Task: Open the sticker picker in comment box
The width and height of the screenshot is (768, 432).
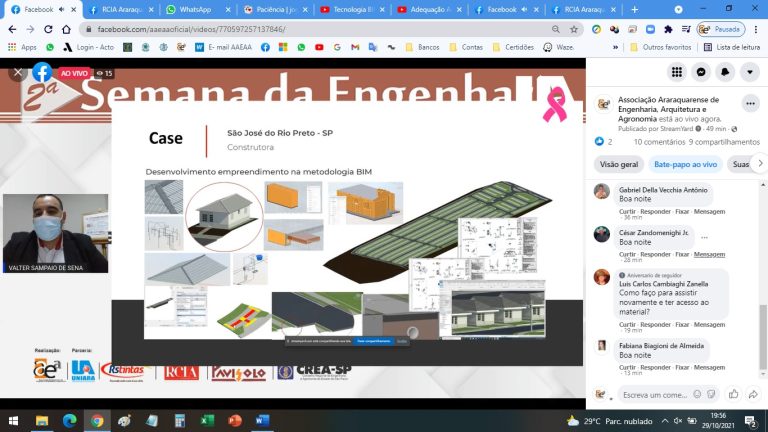Action: pyautogui.click(x=711, y=394)
